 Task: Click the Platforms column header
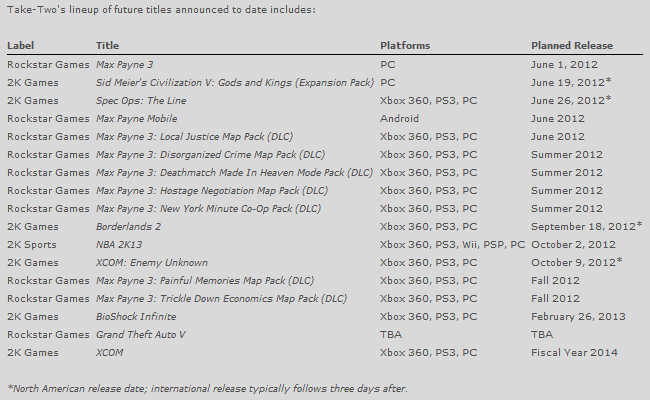405,45
